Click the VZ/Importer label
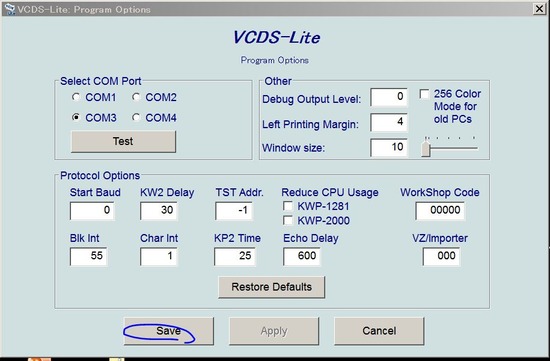This screenshot has width=550, height=361. (440, 238)
